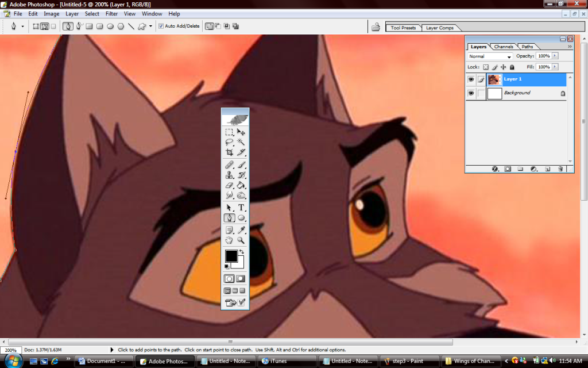Pick the Crop tool
This screenshot has height=368, width=588.
coord(230,152)
